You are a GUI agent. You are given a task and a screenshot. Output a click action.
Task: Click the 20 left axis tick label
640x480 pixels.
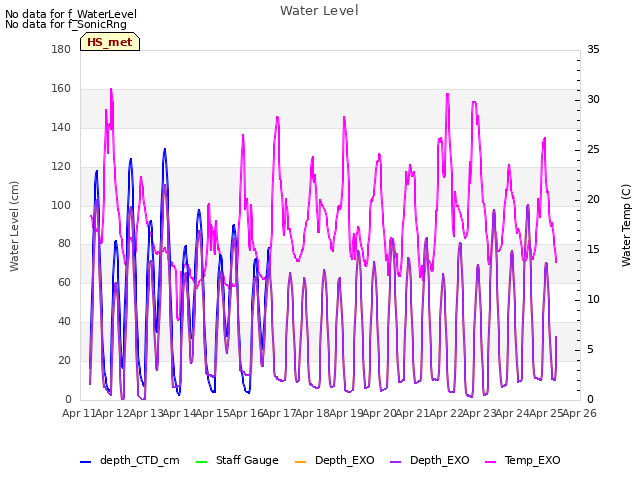[64, 360]
